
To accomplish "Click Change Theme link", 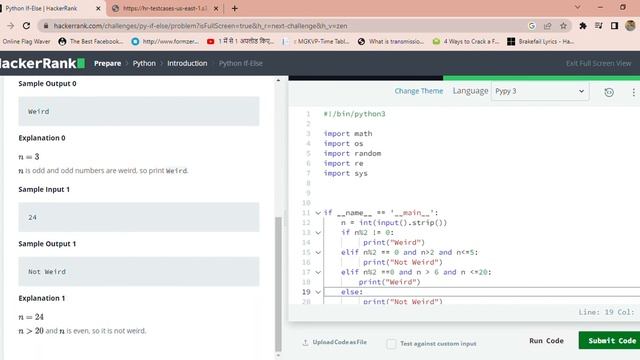I will click(x=418, y=91).
